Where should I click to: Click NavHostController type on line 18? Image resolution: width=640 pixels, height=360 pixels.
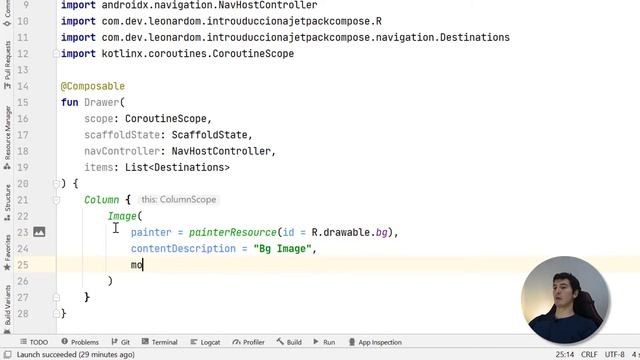[x=221, y=151]
